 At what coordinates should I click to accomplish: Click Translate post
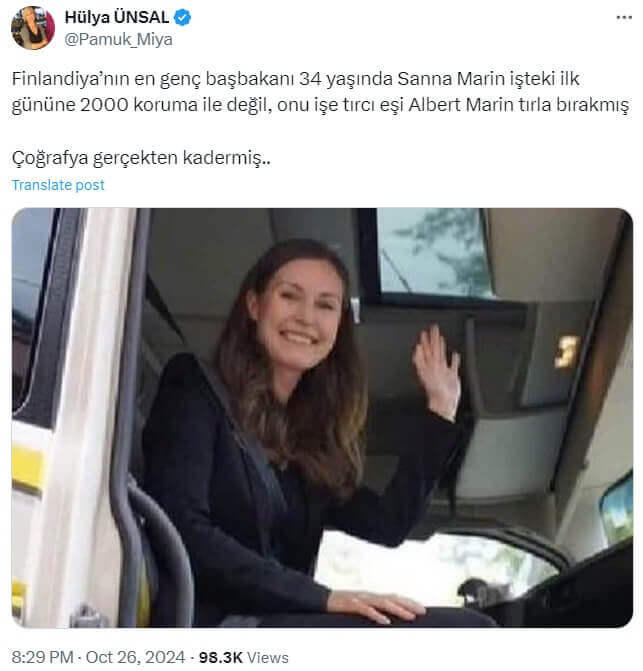pos(58,185)
